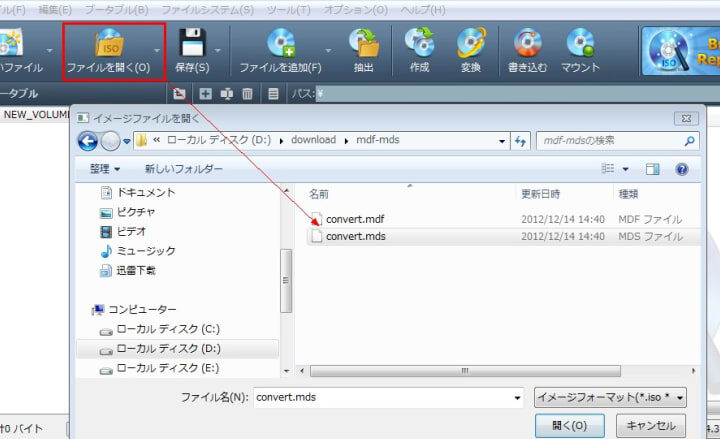720x439 pixels.
Task: Click ローカル ディスク (D:) in the address bar
Action: 219,140
